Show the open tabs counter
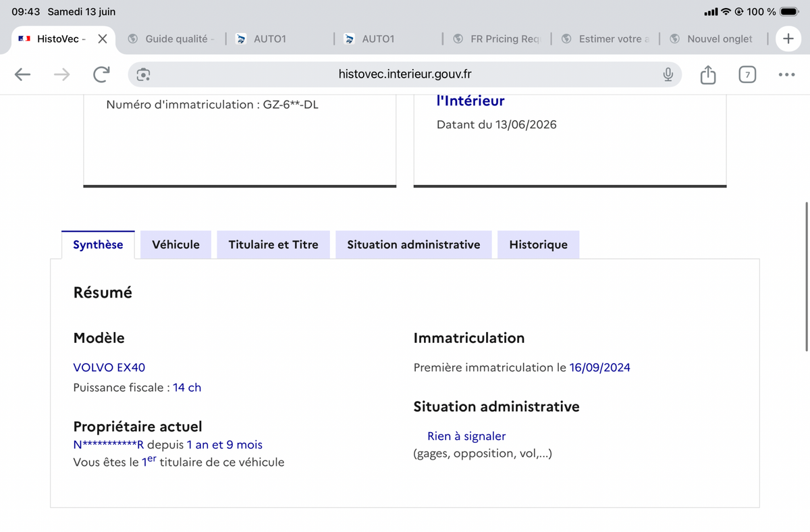The width and height of the screenshot is (810, 532). pos(747,74)
